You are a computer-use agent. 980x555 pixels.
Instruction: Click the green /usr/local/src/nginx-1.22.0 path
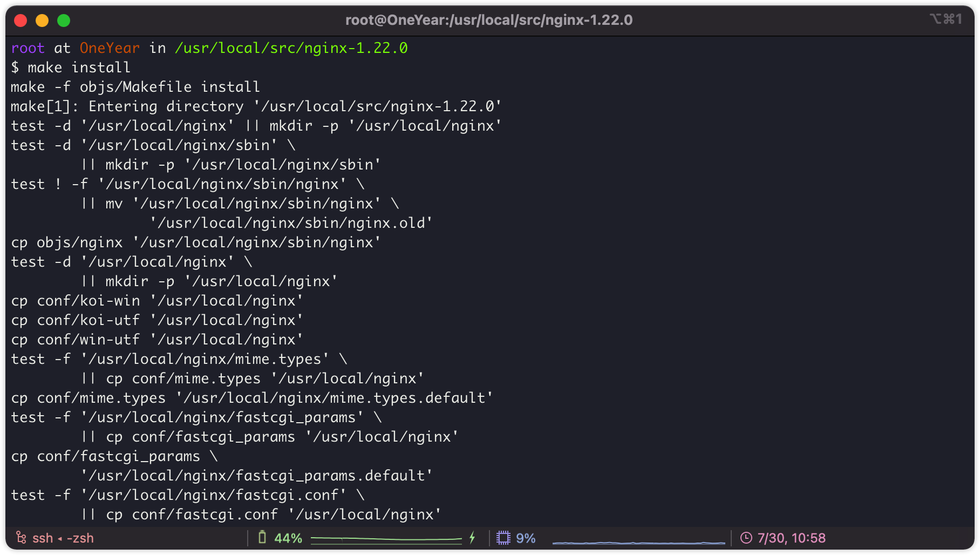point(291,48)
